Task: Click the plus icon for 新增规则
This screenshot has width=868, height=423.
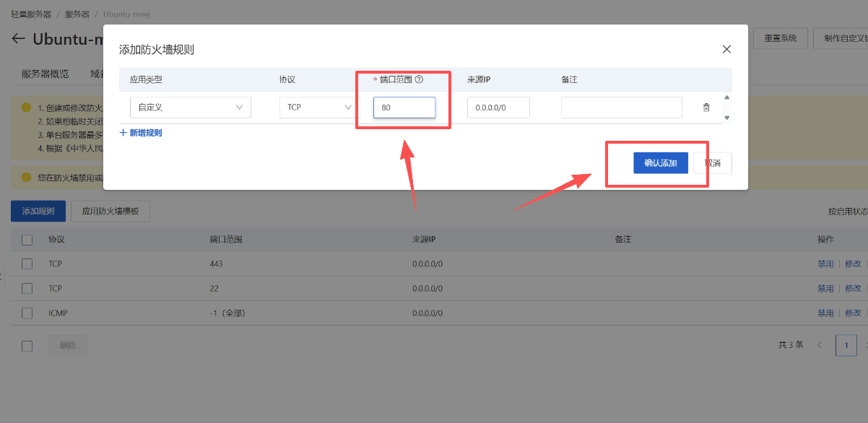Action: (123, 133)
